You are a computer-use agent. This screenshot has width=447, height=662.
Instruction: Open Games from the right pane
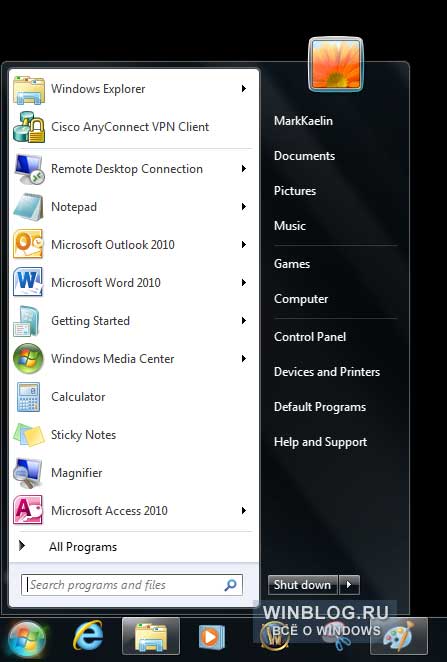click(x=292, y=264)
